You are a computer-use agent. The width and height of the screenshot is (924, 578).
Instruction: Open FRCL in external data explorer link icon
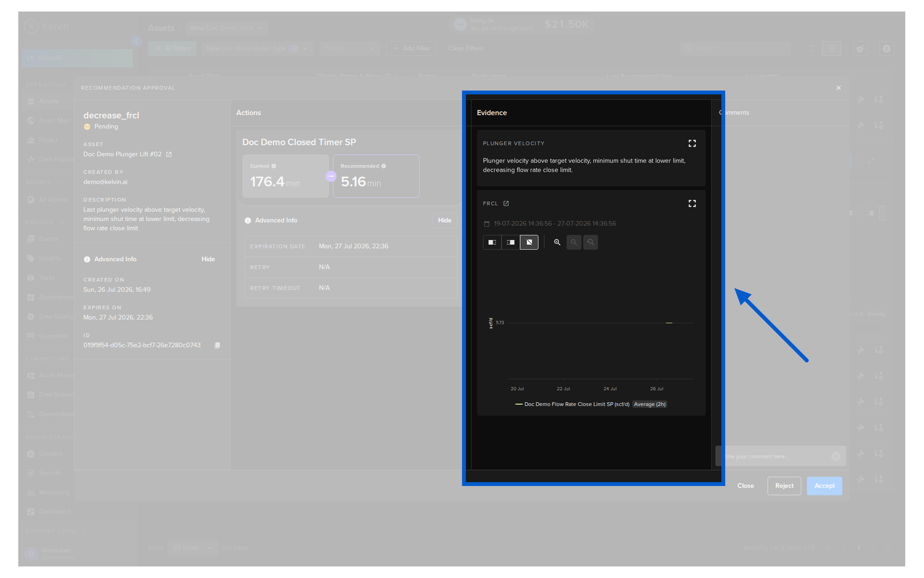(x=506, y=204)
